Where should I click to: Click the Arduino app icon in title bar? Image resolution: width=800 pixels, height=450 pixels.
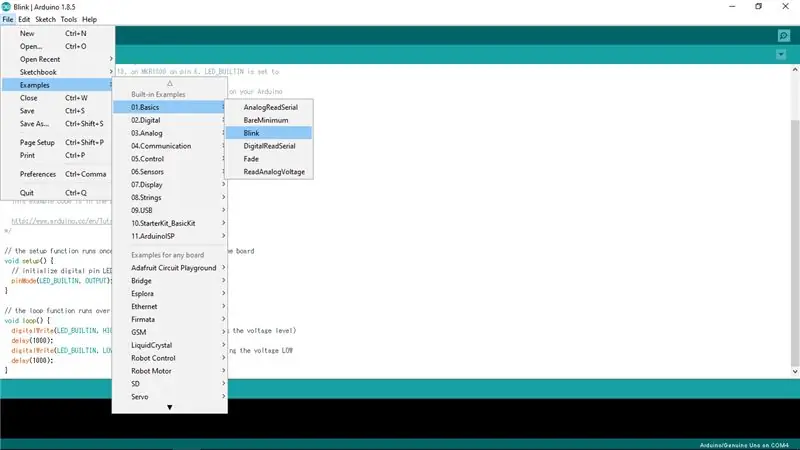(6, 7)
